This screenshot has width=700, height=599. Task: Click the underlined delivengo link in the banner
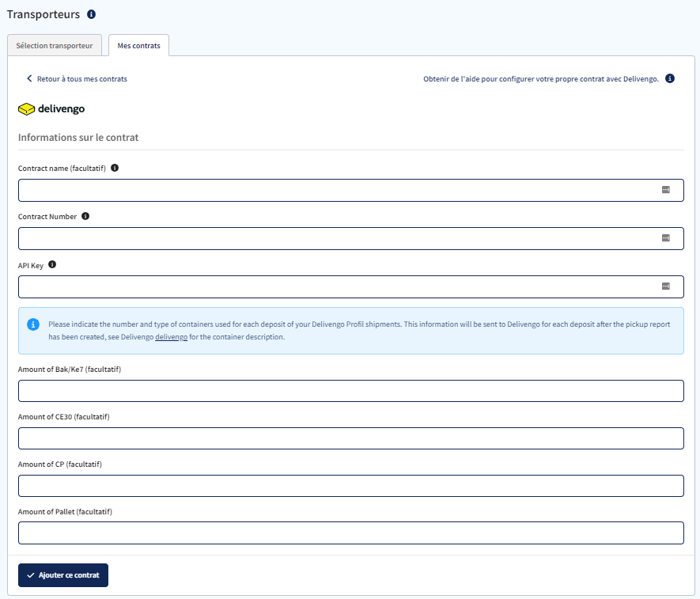click(x=172, y=336)
